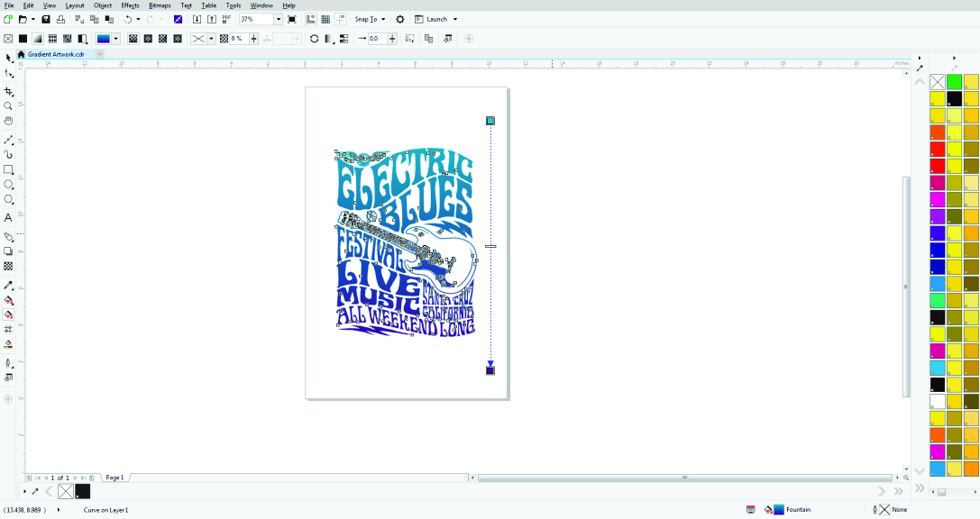
Task: Open the File menu
Action: (9, 5)
